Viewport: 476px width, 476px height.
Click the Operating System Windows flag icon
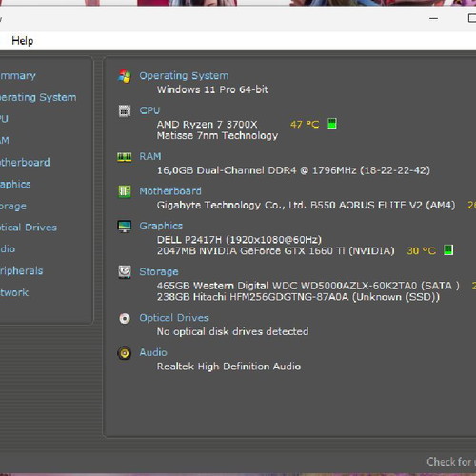click(x=125, y=76)
